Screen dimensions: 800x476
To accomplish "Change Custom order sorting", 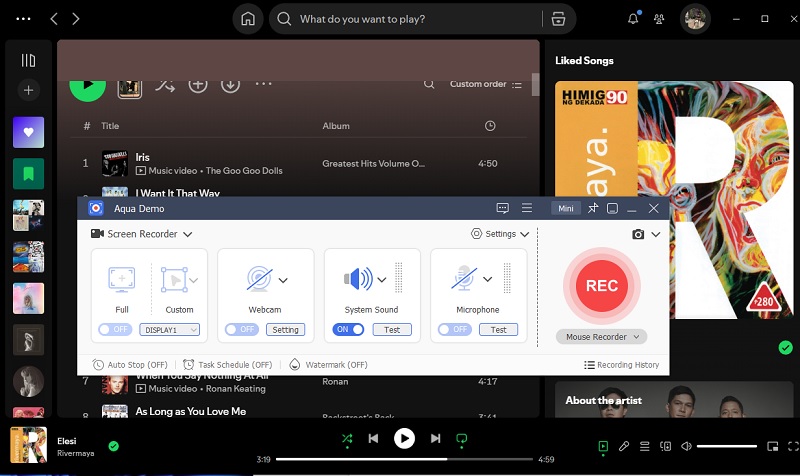I will tap(486, 84).
